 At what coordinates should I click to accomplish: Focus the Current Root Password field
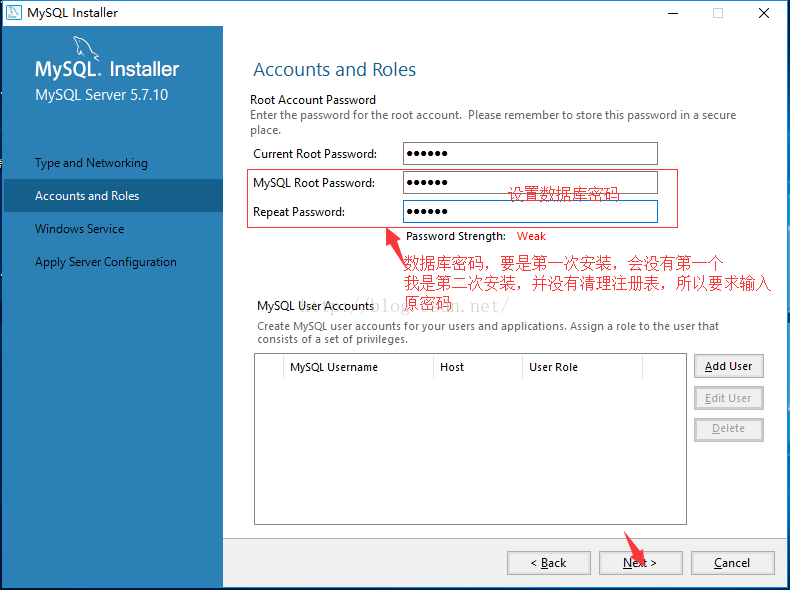click(x=530, y=154)
